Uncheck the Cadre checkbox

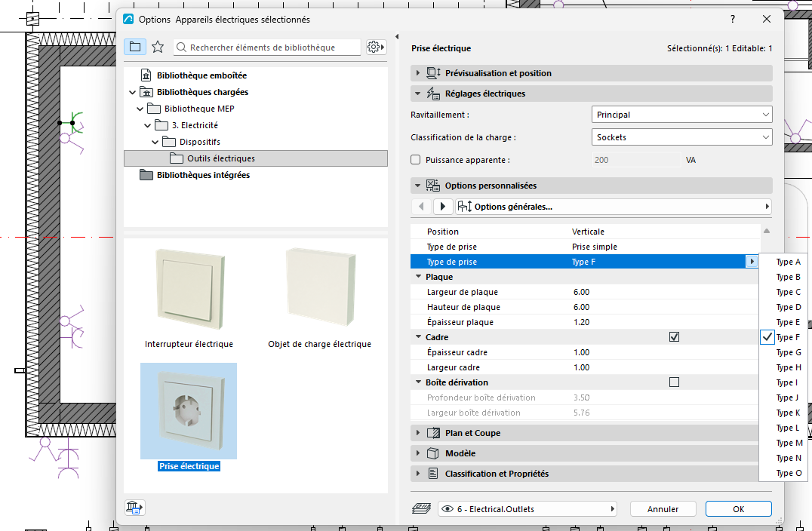coord(674,337)
